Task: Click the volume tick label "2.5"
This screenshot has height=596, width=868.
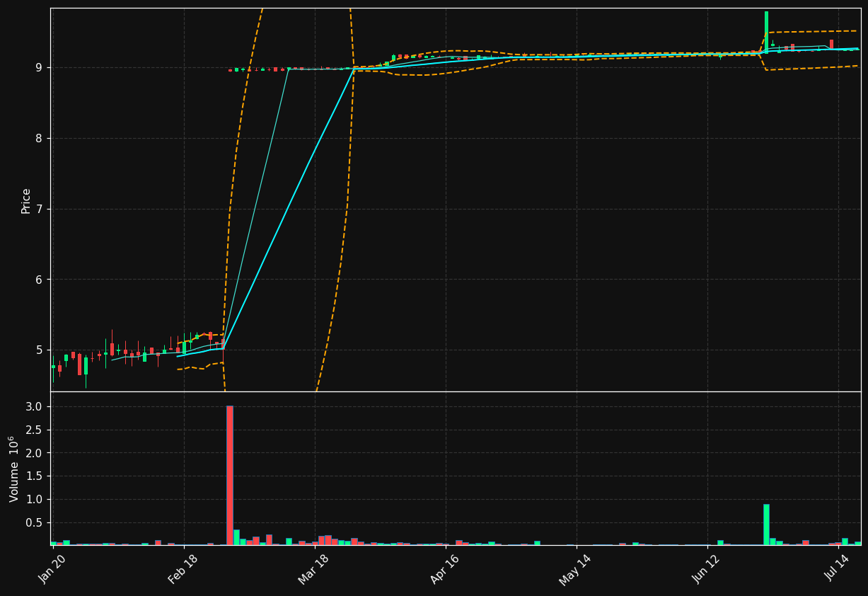Action: (x=35, y=430)
